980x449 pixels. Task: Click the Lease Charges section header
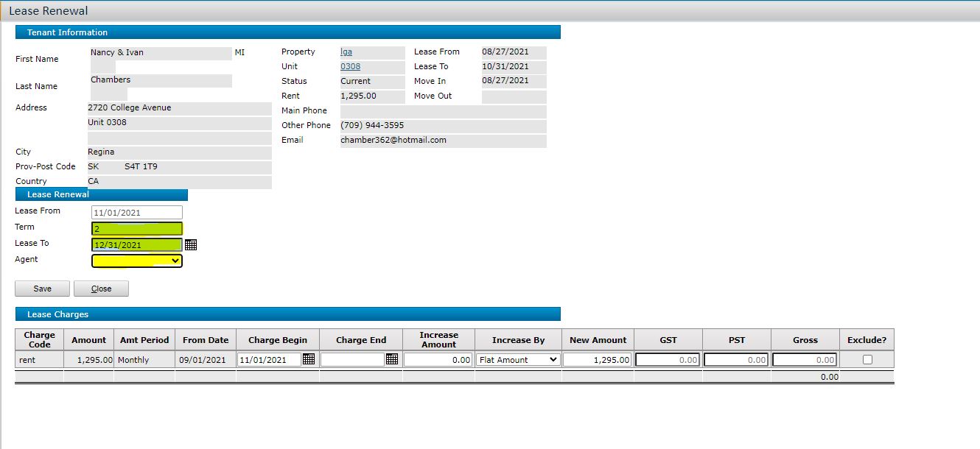[287, 314]
